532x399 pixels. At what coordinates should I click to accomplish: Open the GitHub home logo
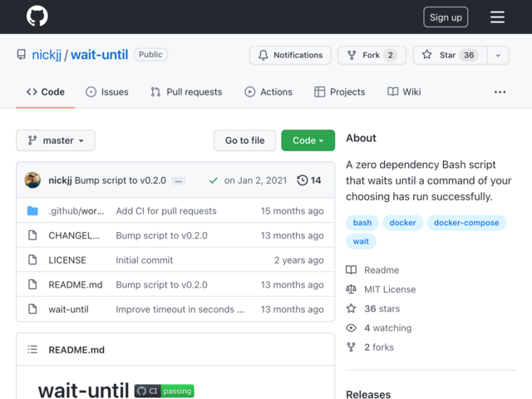(37, 16)
